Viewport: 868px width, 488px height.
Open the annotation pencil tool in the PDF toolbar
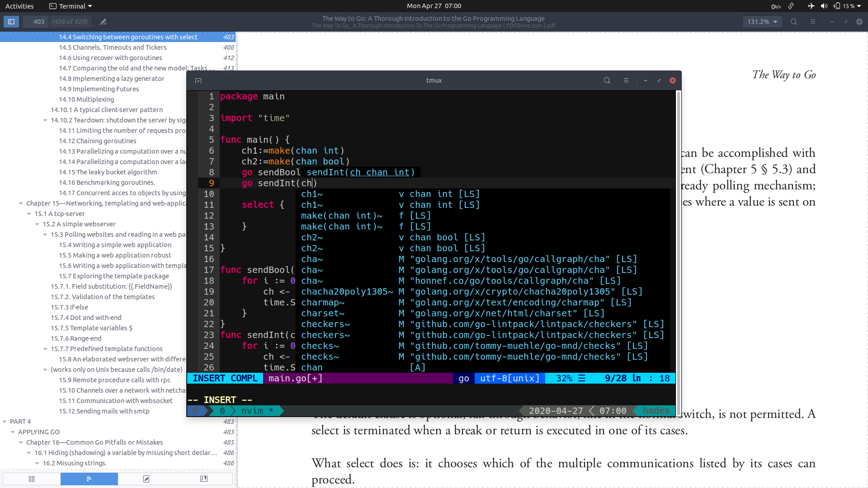coord(103,21)
